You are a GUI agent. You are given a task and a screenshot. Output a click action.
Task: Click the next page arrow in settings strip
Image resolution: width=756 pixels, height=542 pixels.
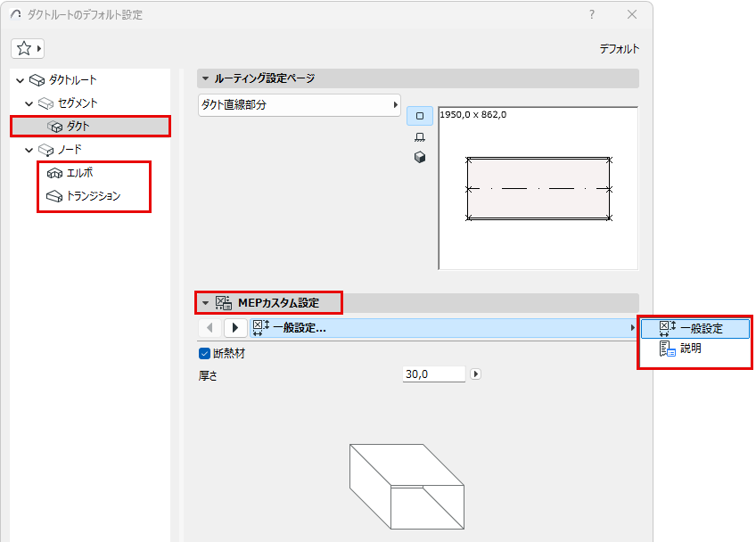[234, 327]
